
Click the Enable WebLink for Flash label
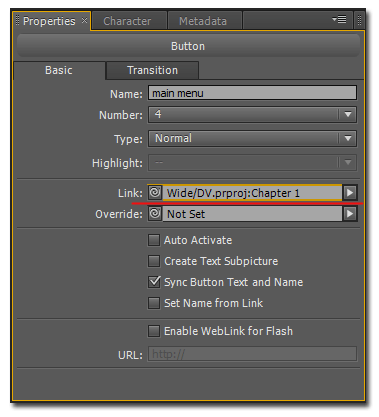pyautogui.click(x=229, y=331)
